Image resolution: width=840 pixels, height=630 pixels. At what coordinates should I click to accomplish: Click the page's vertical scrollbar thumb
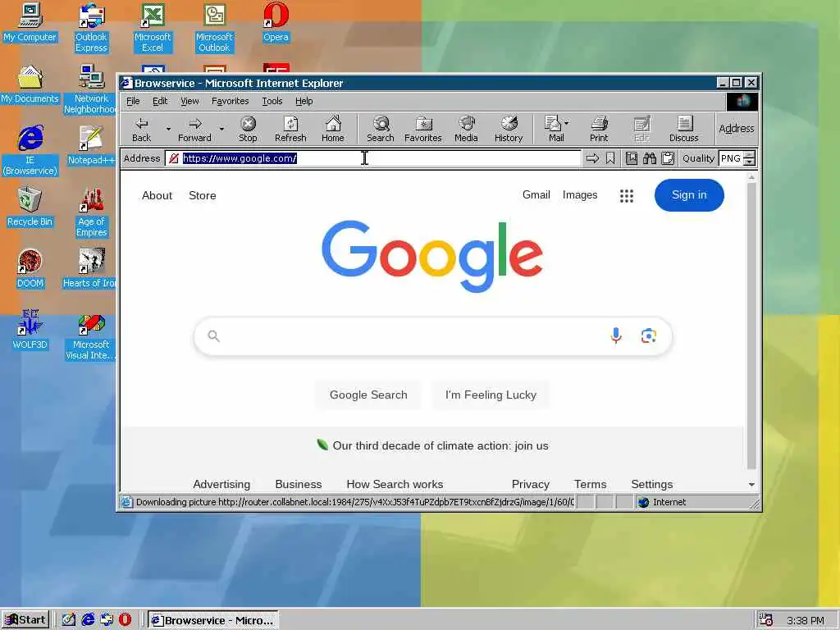[x=751, y=326]
